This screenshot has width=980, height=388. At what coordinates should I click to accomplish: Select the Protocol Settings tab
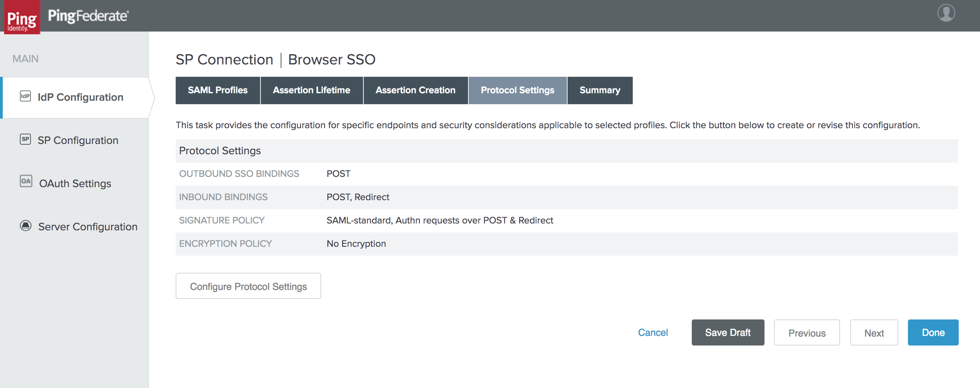pos(517,90)
